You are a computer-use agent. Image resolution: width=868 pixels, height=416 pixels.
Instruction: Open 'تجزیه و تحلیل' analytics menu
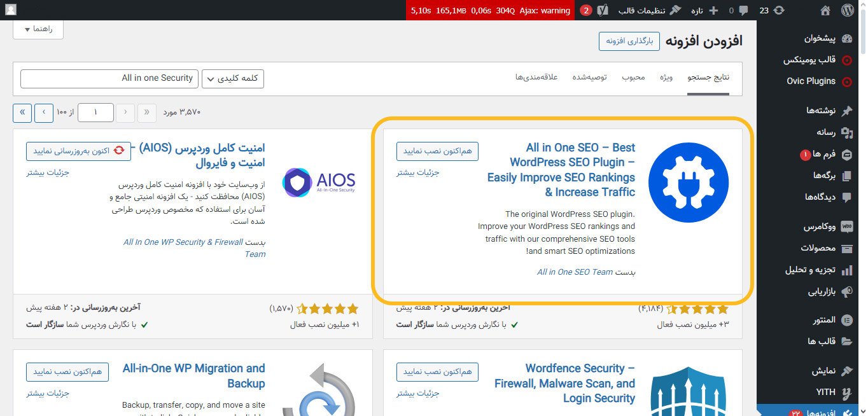(x=811, y=270)
